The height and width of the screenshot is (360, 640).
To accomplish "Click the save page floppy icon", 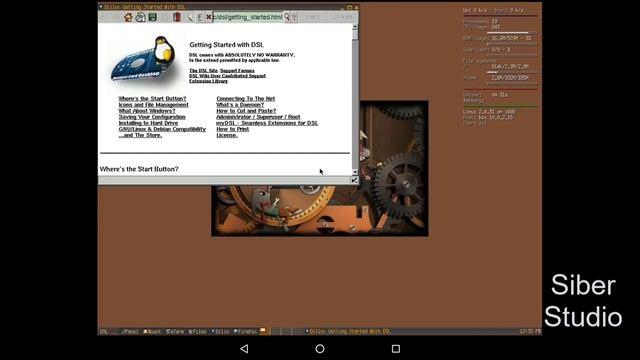I will [x=153, y=17].
